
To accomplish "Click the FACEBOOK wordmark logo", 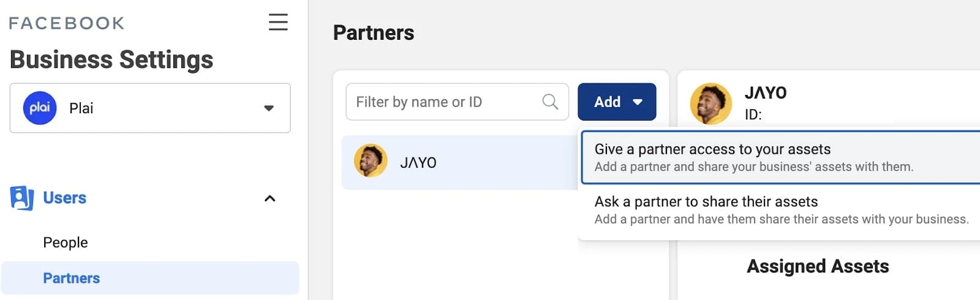I will click(x=67, y=23).
